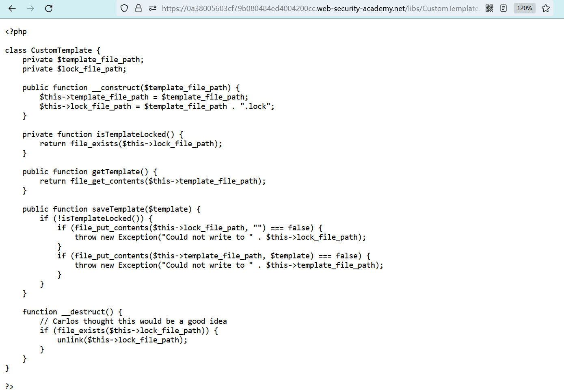Viewport: 564px width, 392px height.
Task: Click the "public function getTemplate()" line
Action: tap(90, 172)
